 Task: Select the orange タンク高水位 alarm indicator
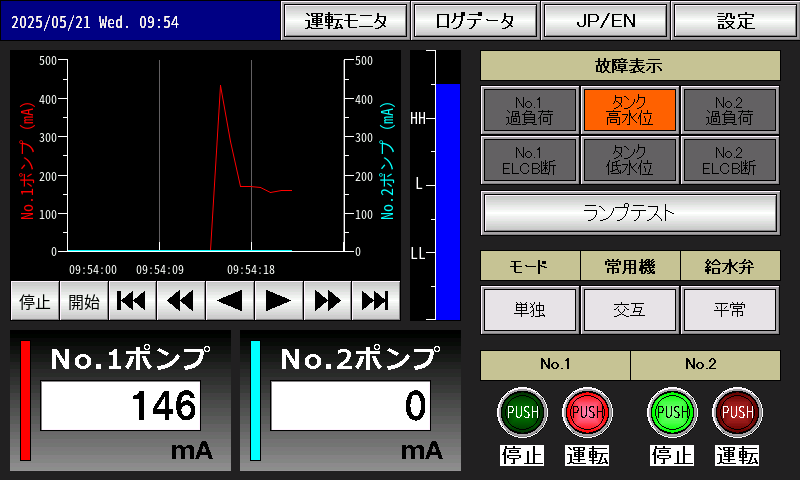pos(629,110)
